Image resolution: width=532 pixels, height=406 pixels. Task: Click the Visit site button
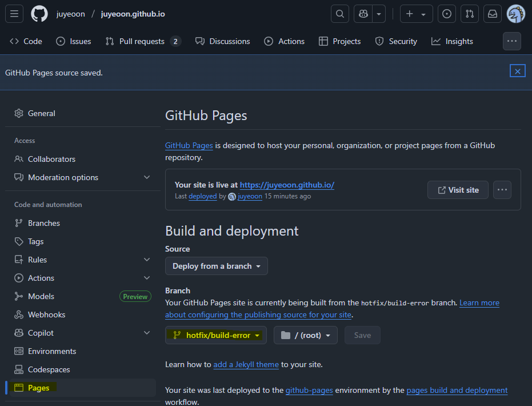coord(458,190)
